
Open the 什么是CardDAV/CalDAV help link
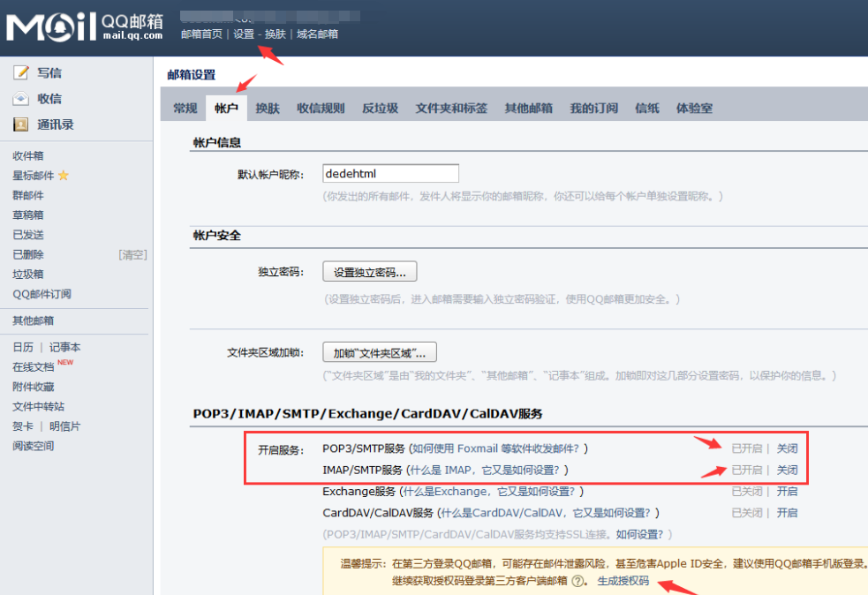click(546, 513)
